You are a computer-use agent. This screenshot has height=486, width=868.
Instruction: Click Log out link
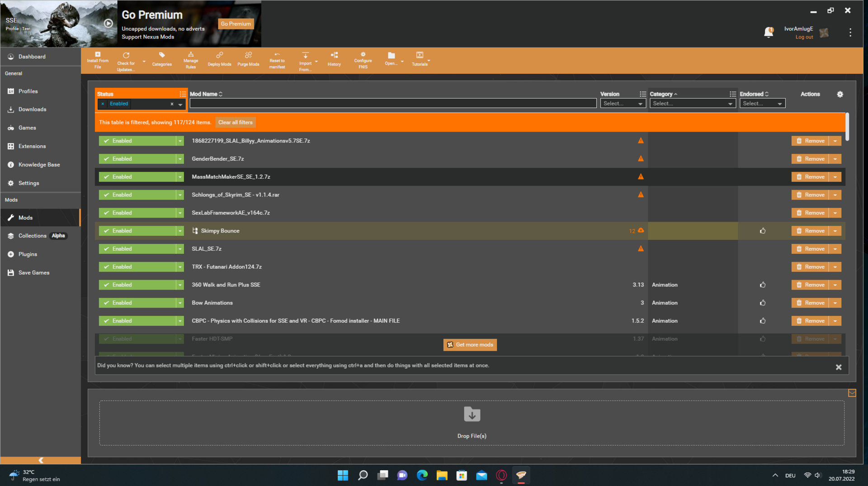coord(804,37)
